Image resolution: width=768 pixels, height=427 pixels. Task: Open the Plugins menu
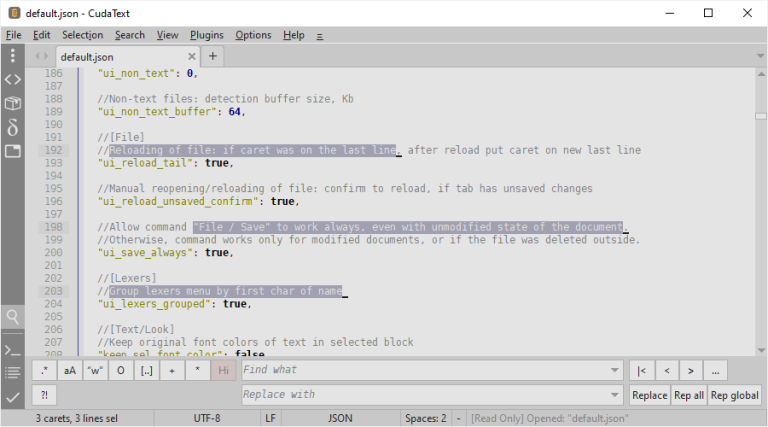click(x=207, y=35)
